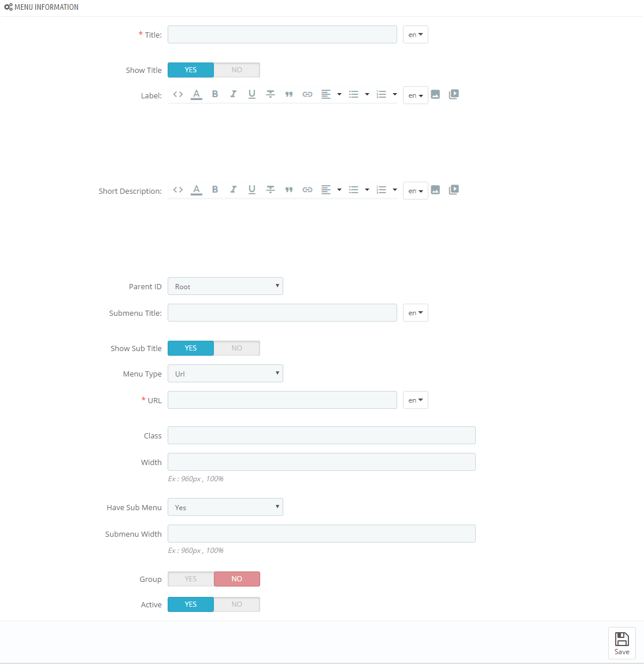This screenshot has width=644, height=664.
Task: Open the Have Sub Menu dropdown
Action: coord(225,507)
